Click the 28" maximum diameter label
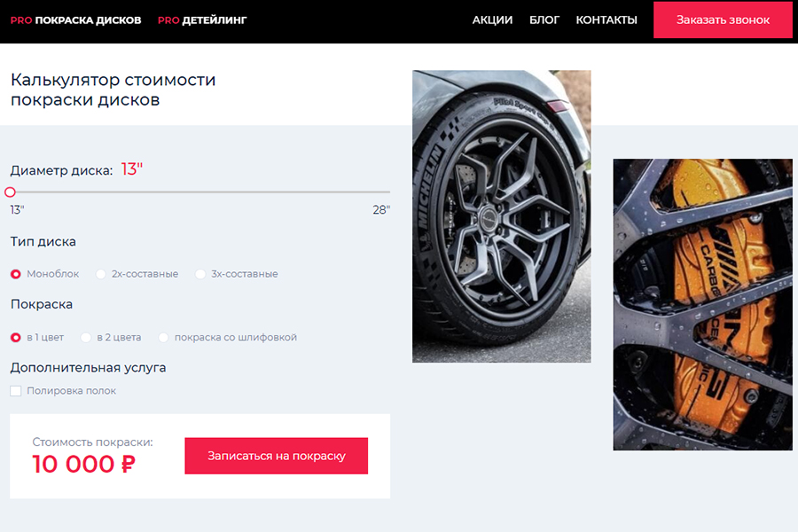This screenshot has height=532, width=798. click(381, 210)
